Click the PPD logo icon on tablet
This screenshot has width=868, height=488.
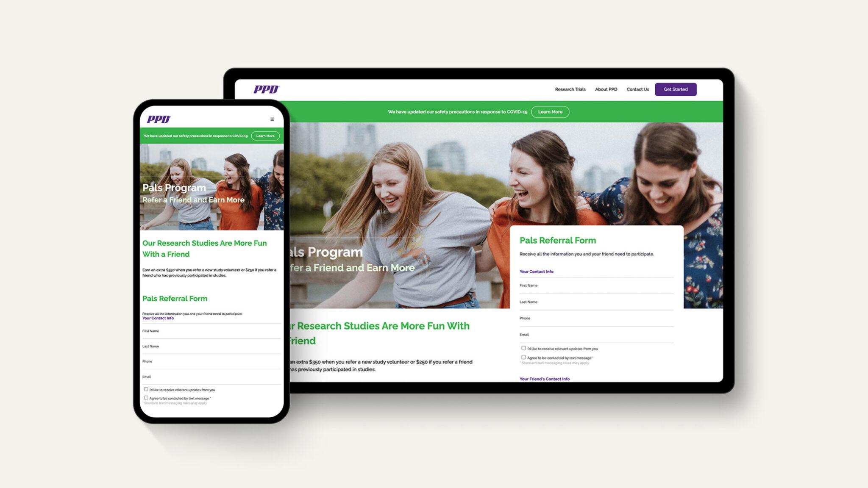pyautogui.click(x=267, y=89)
